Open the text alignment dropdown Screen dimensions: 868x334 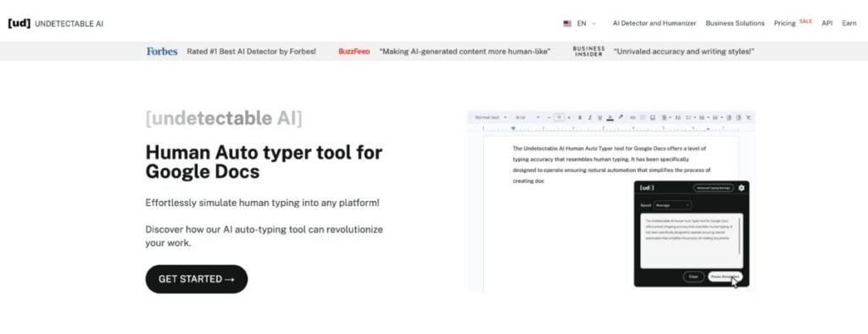pos(666,118)
